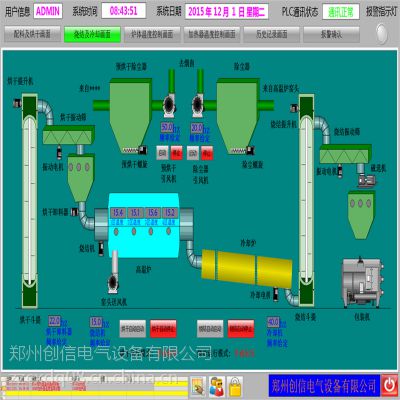
Task: Click the 烘干提升机 elevator motor
Action: (x=17, y=103)
